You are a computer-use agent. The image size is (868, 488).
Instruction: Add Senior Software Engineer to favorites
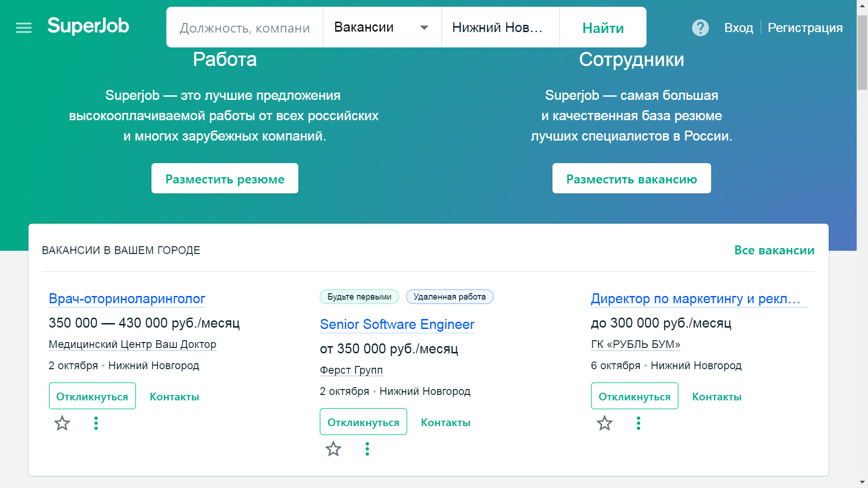coord(333,449)
